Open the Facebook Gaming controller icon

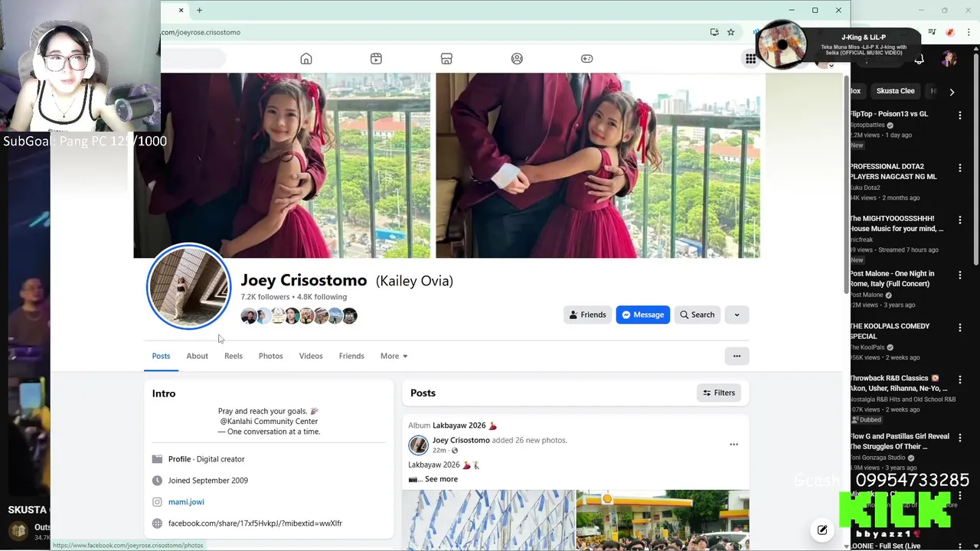[x=587, y=59]
